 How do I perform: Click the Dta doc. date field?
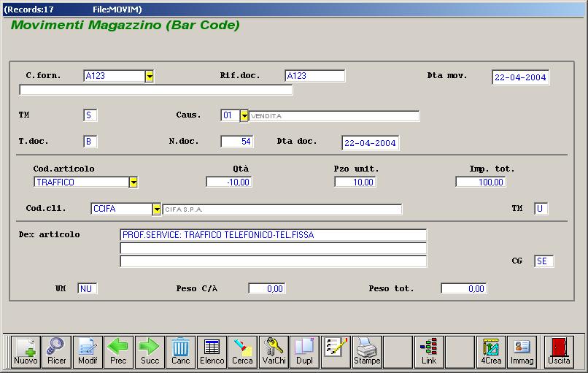(x=370, y=143)
